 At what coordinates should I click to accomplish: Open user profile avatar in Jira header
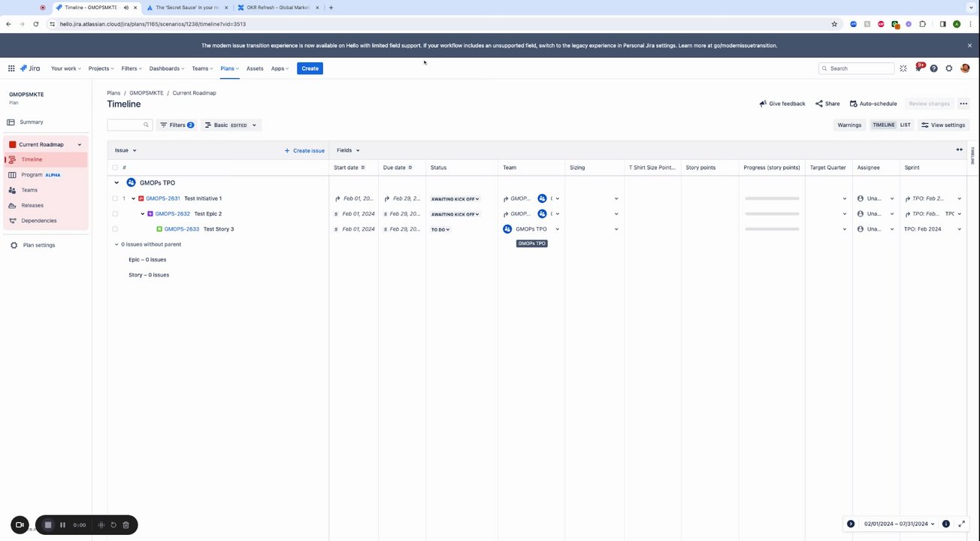[x=965, y=68]
